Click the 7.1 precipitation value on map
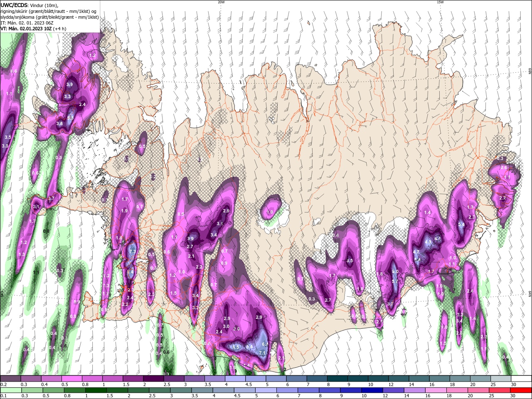 (x=262, y=353)
